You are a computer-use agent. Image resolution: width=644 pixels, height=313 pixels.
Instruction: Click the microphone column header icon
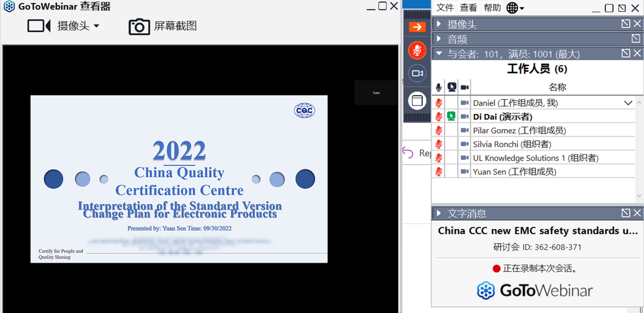[438, 87]
